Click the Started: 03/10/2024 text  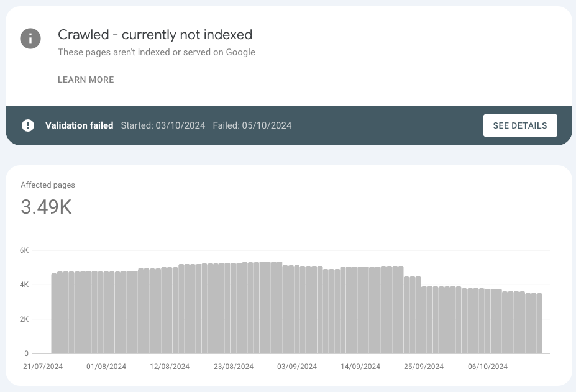(163, 125)
